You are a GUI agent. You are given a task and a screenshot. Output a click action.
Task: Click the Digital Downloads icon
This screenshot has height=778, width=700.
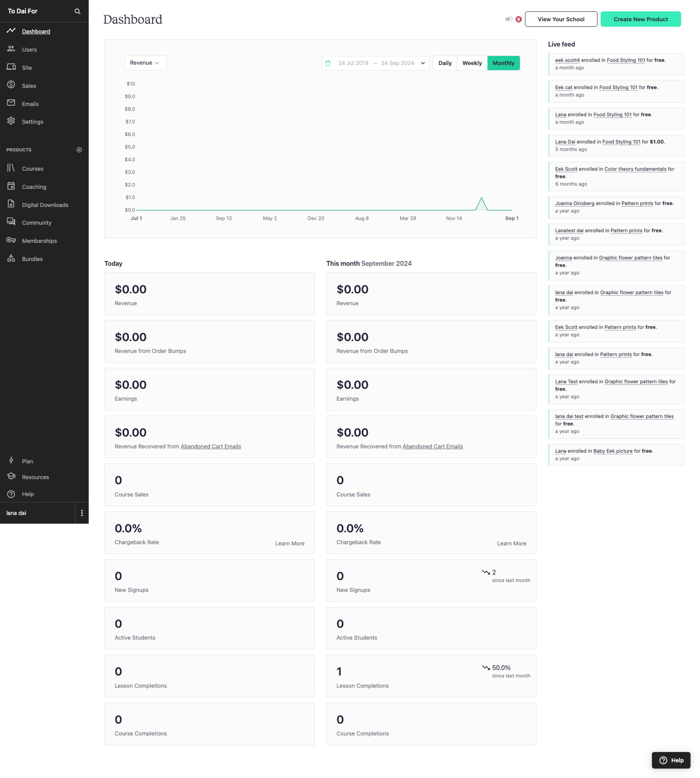click(x=11, y=204)
